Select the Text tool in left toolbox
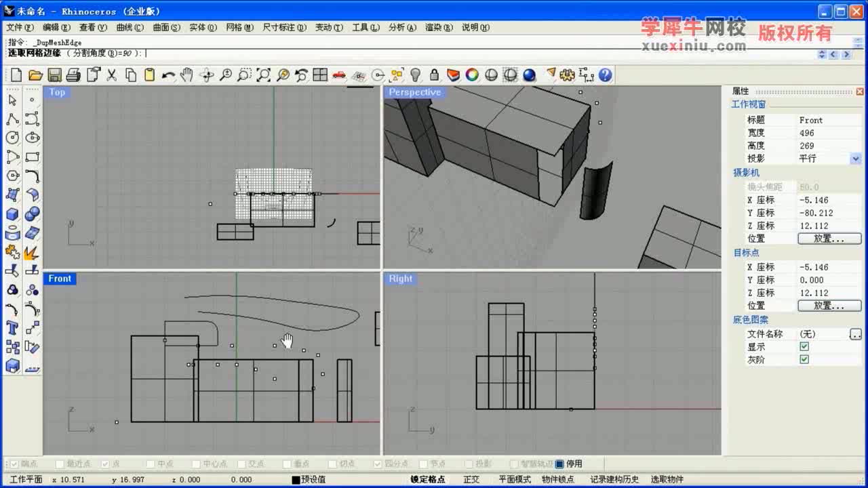This screenshot has width=868, height=488. point(12,328)
